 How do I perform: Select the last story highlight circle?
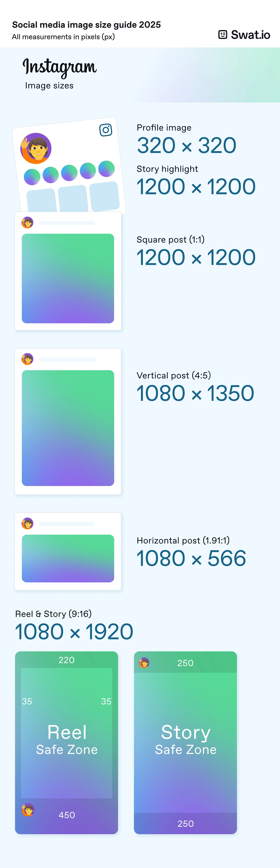106,168
